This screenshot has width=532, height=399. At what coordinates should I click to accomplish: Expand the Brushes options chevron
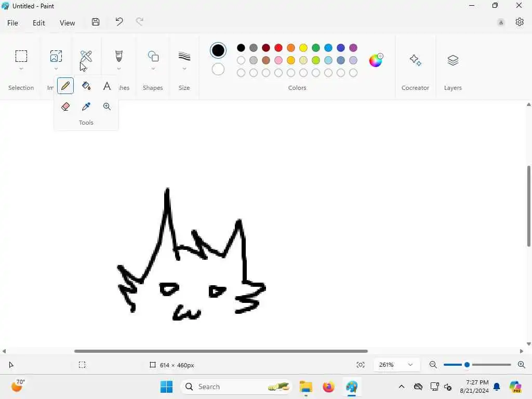[119, 69]
